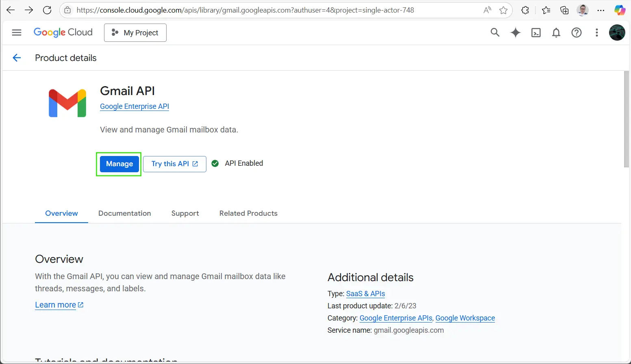Open Gemini AI assistant sparkle icon
Screen dimensions: 631x364
[x=515, y=32]
